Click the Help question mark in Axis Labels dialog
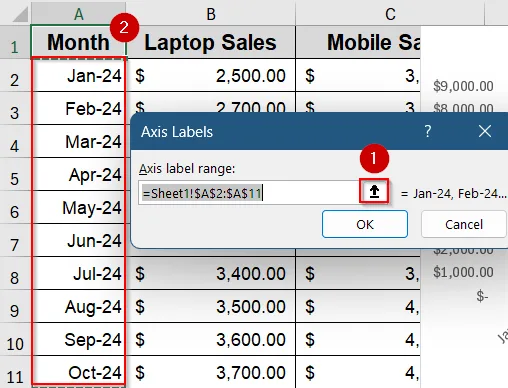Screen dimensions: 508x388 click(428, 131)
